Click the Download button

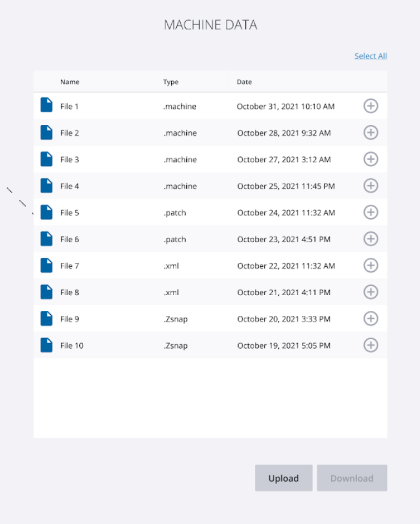click(x=351, y=478)
